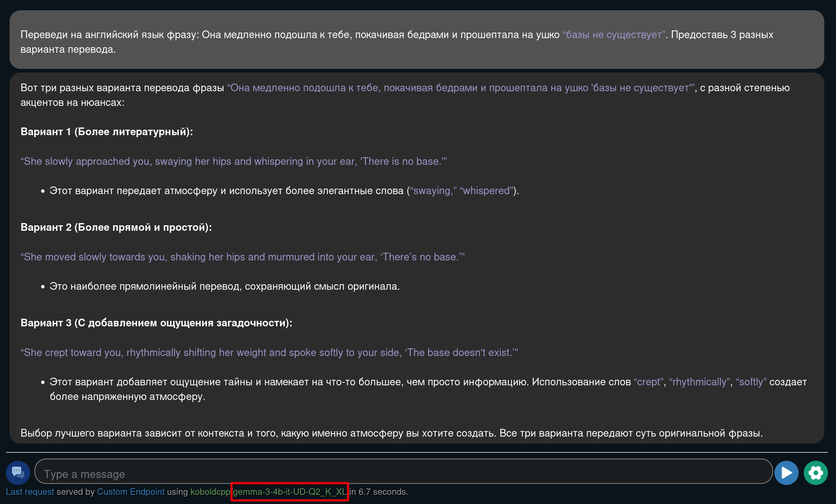This screenshot has height=504, width=836.
Task: Click the user's prompt message bubble
Action: [x=417, y=40]
